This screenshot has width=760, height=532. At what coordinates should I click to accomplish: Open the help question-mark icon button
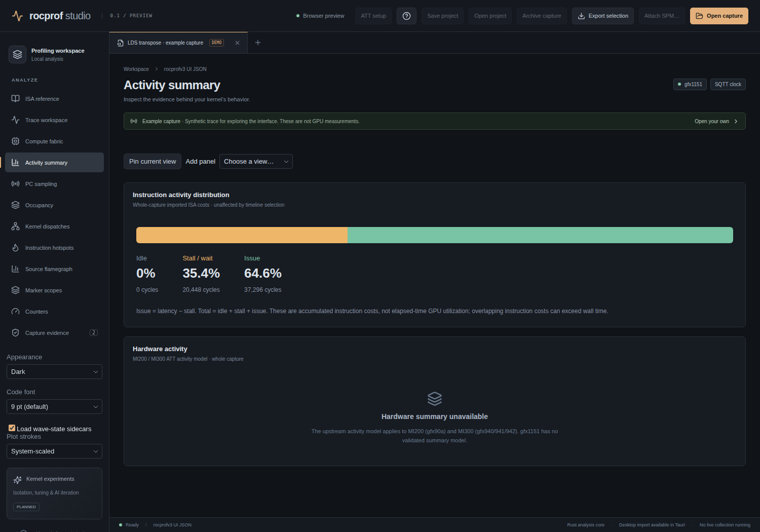(x=406, y=16)
